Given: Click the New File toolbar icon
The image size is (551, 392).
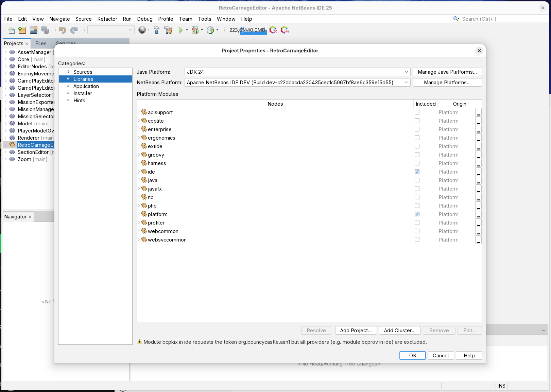Looking at the screenshot, I should [x=11, y=30].
